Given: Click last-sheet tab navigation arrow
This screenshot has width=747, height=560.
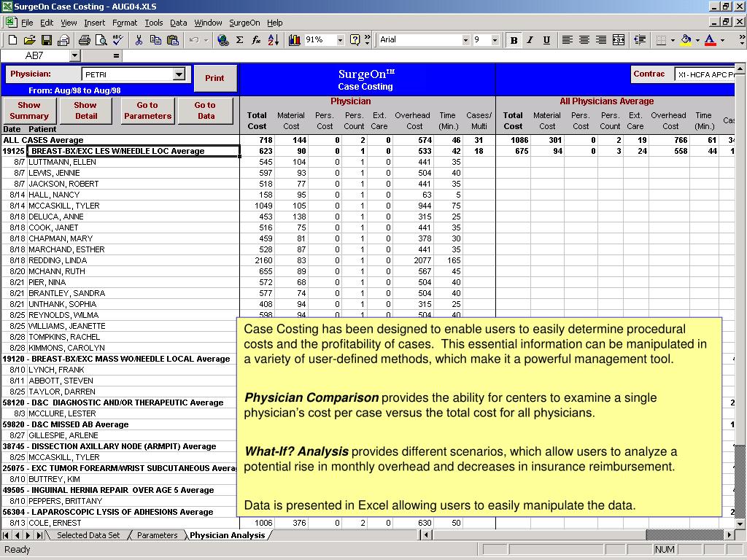Looking at the screenshot, I should pos(40,535).
